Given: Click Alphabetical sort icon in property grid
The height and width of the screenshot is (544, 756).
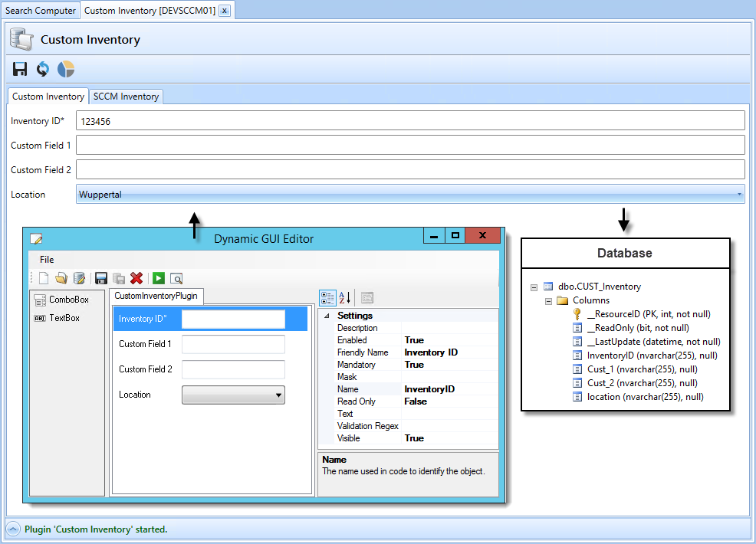Looking at the screenshot, I should [345, 298].
